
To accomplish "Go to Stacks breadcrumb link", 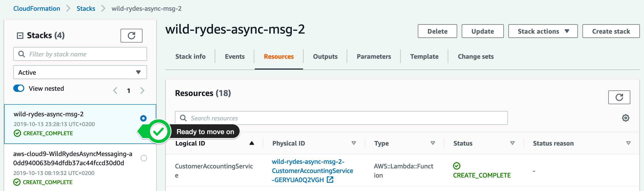I will (86, 8).
